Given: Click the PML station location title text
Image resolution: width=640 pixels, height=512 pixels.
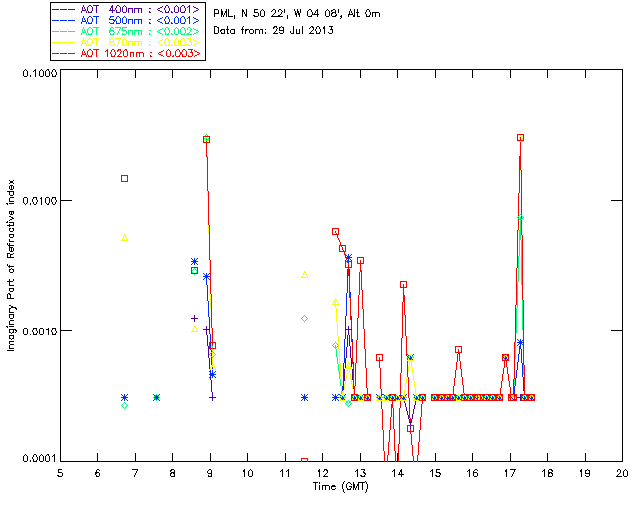Looking at the screenshot, I should (297, 14).
